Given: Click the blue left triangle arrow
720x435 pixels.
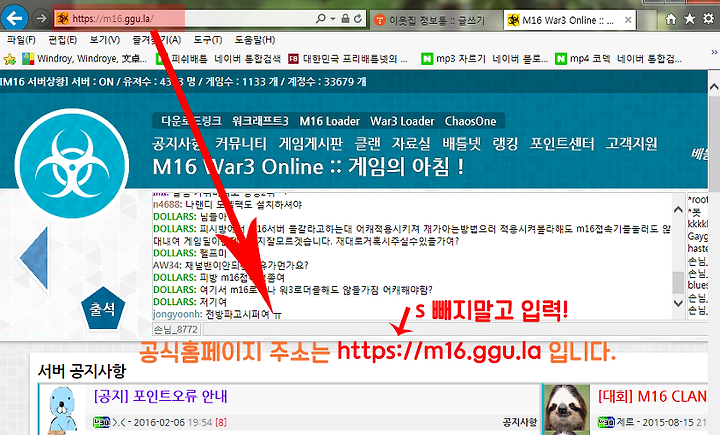Looking at the screenshot, I should pyautogui.click(x=34, y=258).
